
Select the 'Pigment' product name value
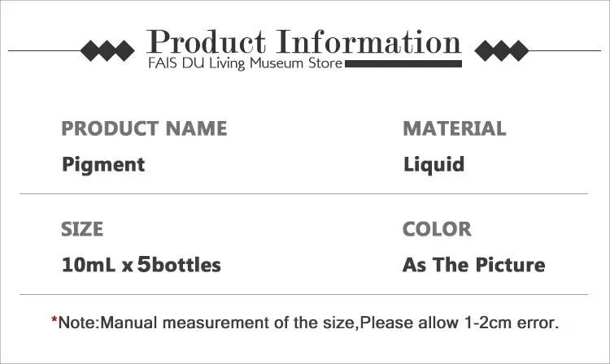103,164
